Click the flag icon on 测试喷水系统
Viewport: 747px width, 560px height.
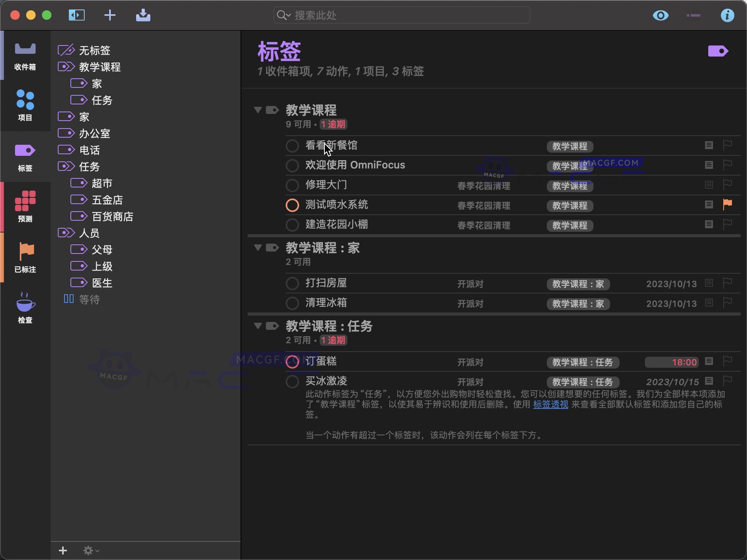tap(727, 204)
